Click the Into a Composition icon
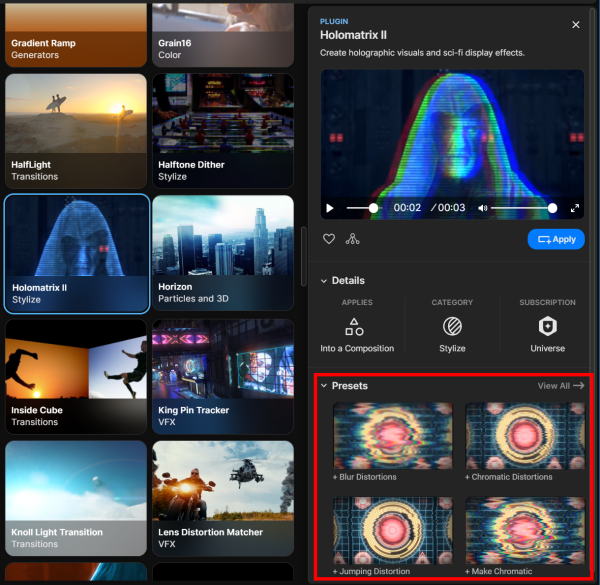The image size is (600, 585). [x=354, y=326]
